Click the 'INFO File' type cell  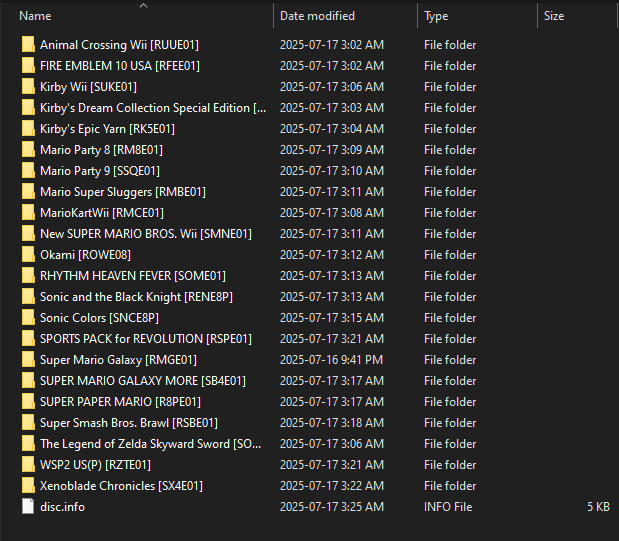[x=448, y=506]
